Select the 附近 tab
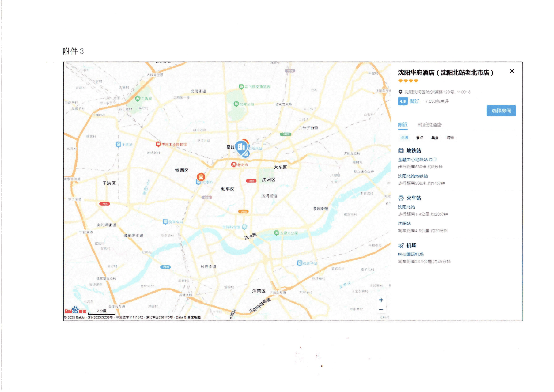The image size is (554, 392). click(x=403, y=125)
